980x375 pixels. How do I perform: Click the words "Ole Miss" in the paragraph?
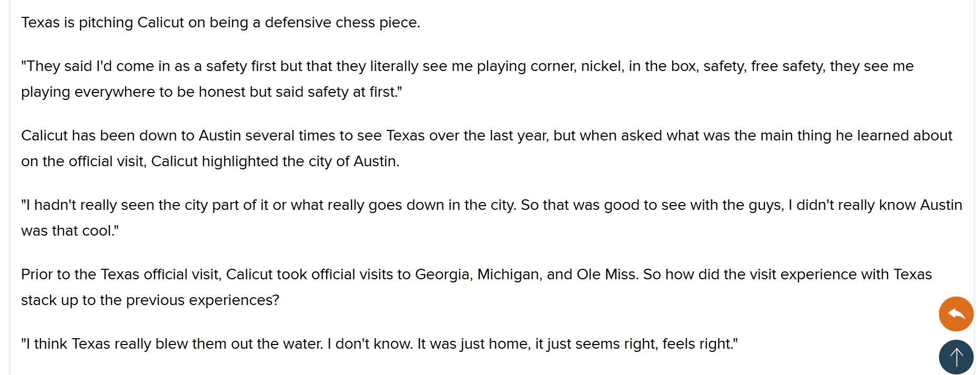(x=608, y=275)
